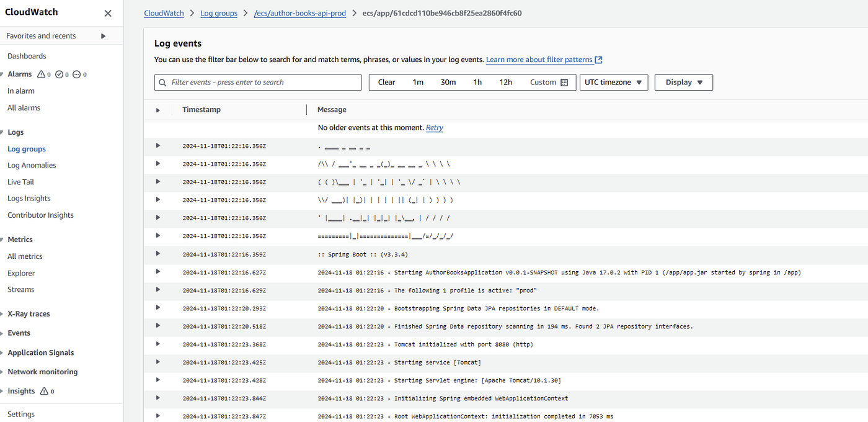Click the OK checkmark icon beside Alarms
Screen dimensions: 868x422
(60, 74)
